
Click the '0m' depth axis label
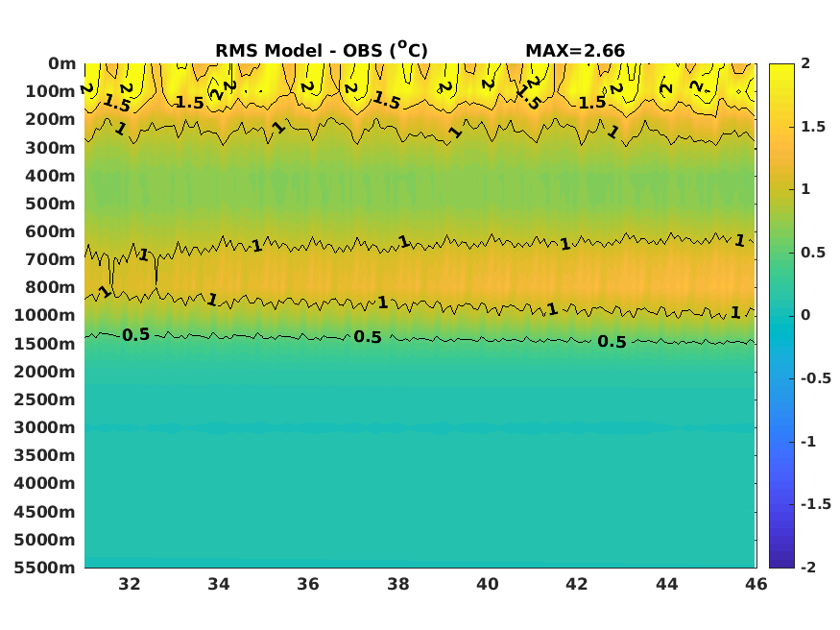(x=62, y=63)
